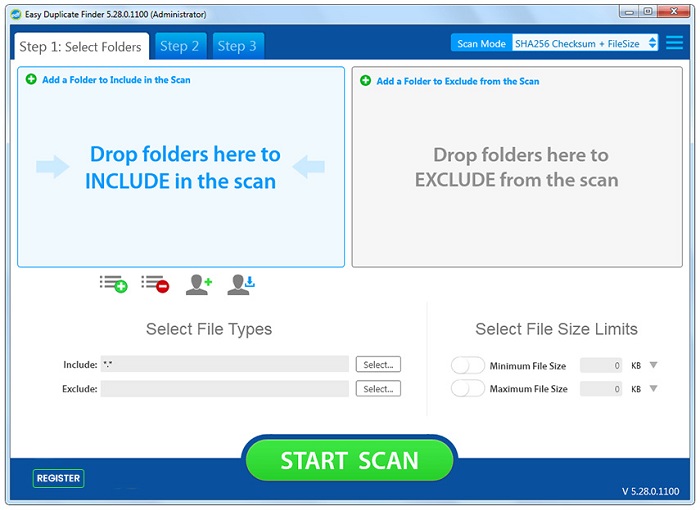Click green plus icon for Include folder
The height and width of the screenshot is (510, 700).
31,79
